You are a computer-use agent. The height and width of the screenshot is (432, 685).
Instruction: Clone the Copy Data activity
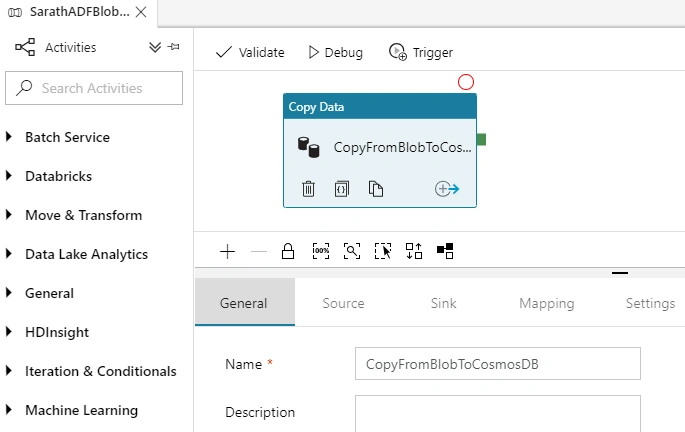376,189
